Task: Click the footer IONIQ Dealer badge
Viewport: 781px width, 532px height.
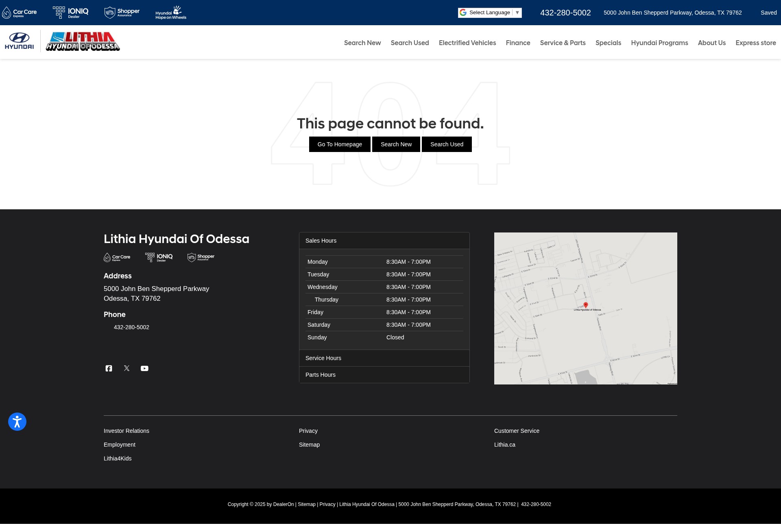Action: (x=159, y=257)
